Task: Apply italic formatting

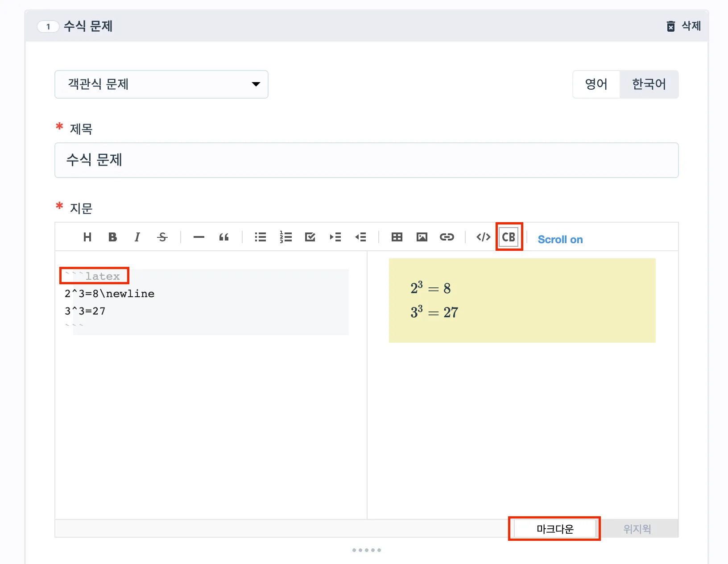Action: [137, 237]
